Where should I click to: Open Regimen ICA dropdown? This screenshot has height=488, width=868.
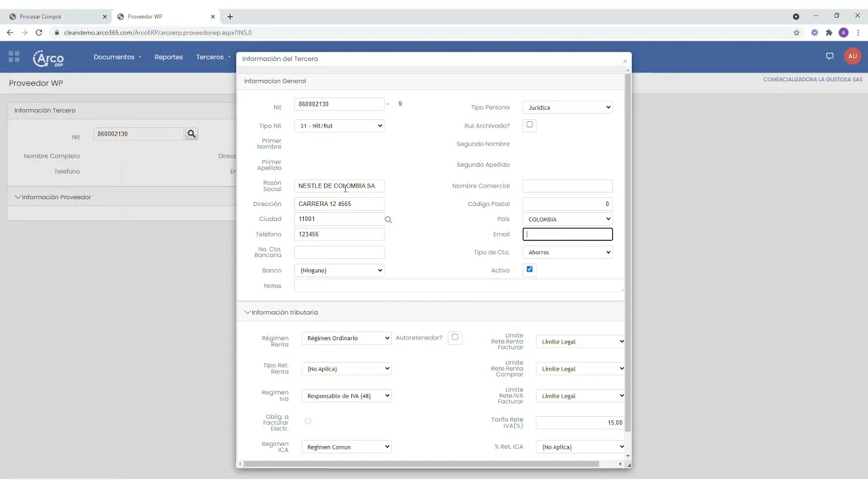[347, 447]
